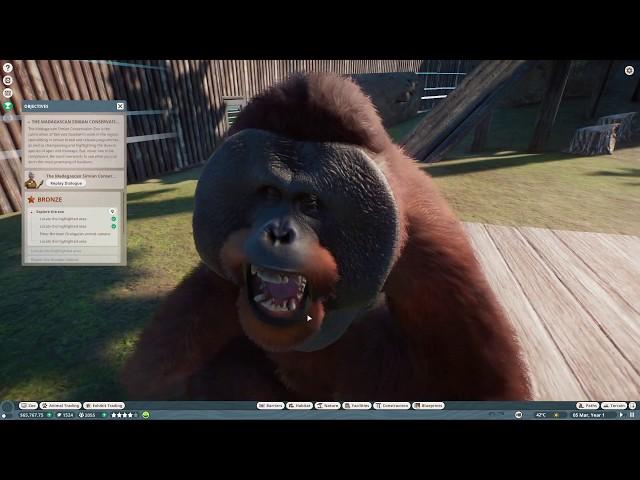Open the Nature build tab
The image size is (640, 480).
[x=327, y=406]
